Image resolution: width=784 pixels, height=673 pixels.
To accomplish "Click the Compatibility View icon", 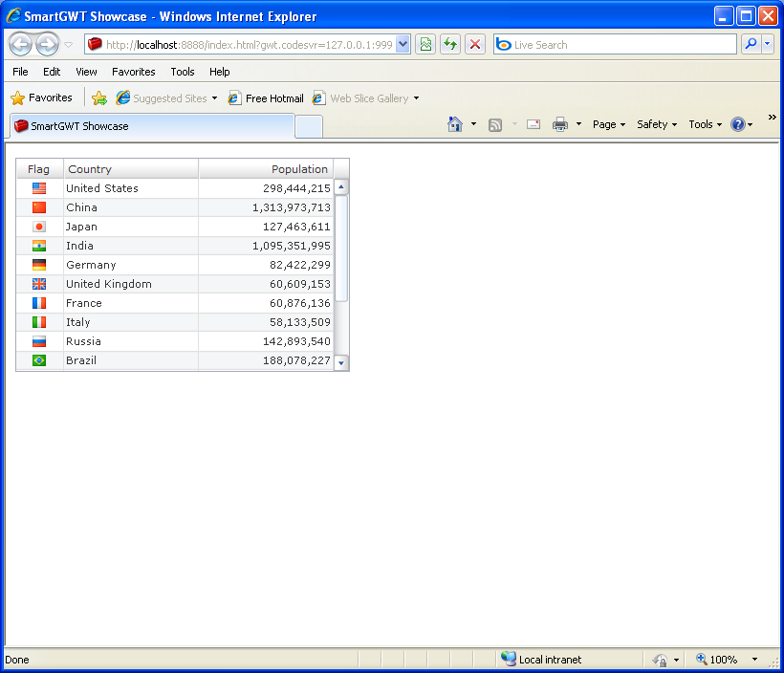I will pos(425,45).
